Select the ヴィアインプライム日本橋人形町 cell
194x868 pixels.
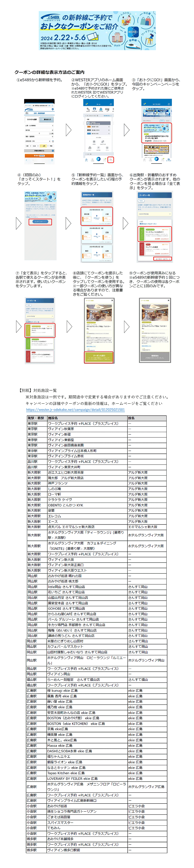point(87,451)
